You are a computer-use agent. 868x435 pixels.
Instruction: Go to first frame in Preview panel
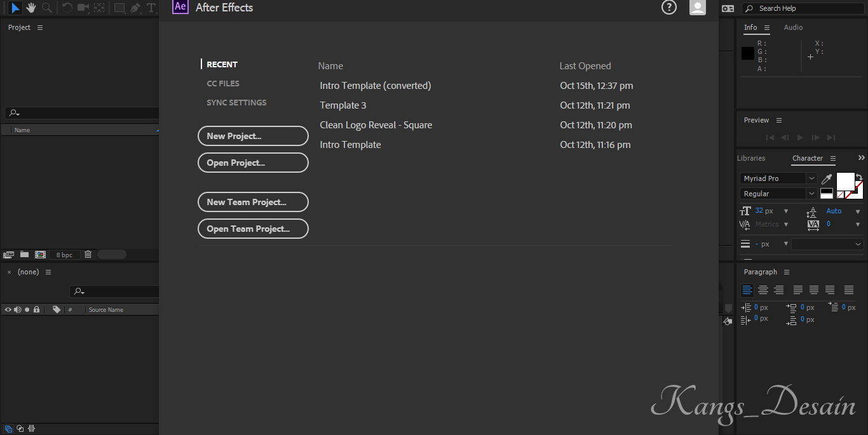pos(770,137)
